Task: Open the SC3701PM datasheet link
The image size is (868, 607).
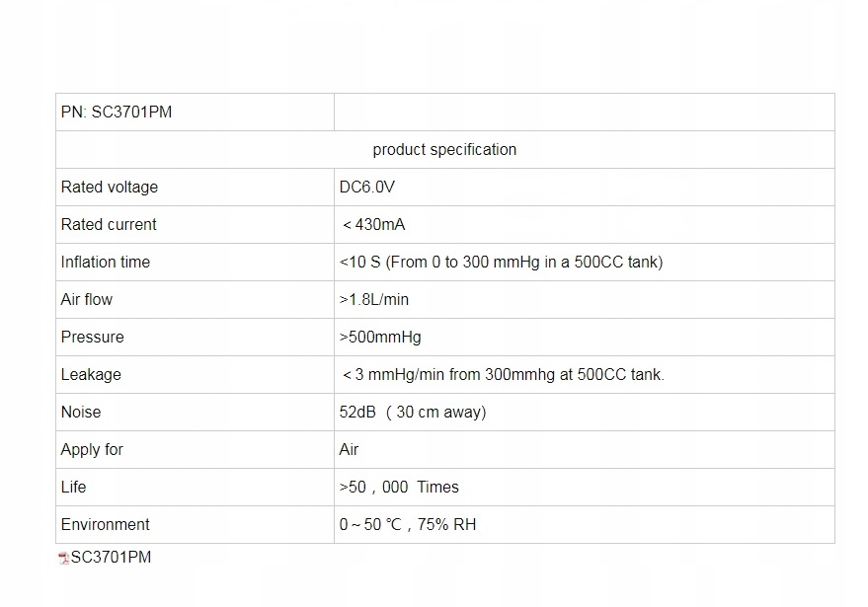Action: pyautogui.click(x=112, y=558)
